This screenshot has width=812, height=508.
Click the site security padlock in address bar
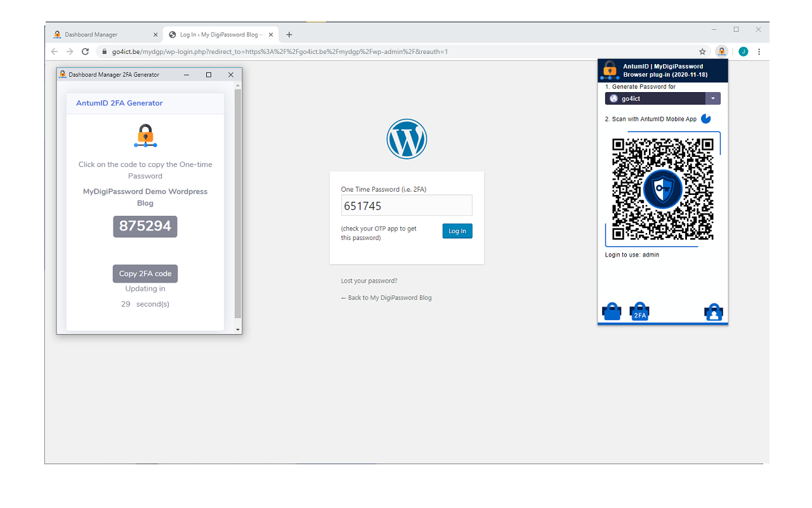pyautogui.click(x=104, y=51)
